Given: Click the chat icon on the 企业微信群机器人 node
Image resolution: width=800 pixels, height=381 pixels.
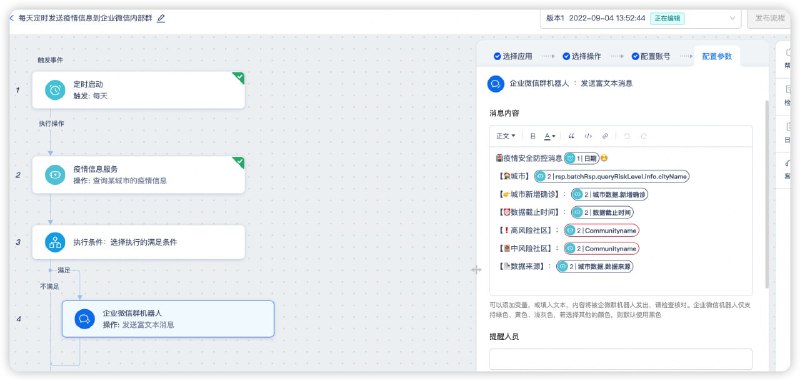Looking at the screenshot, I should pos(85,319).
